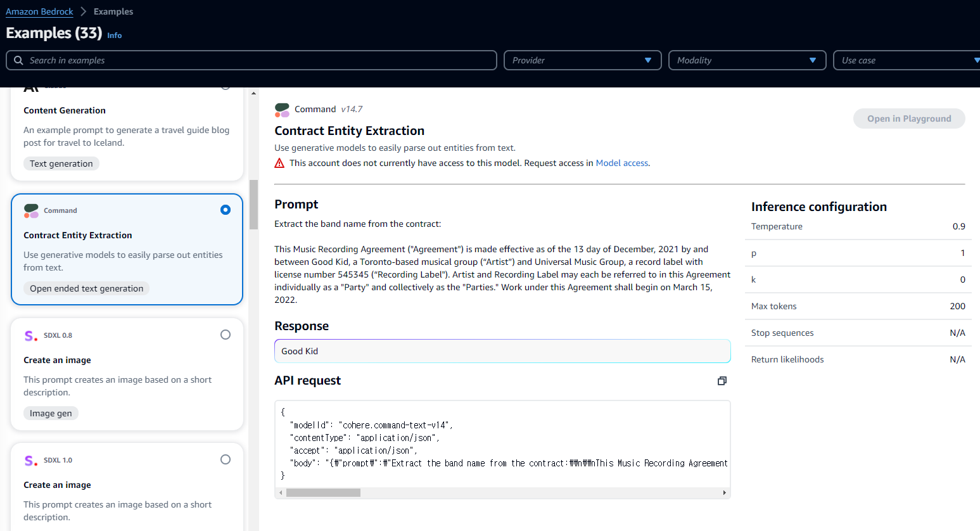
Task: Click breadcrumb chevron after Amazon Bedrock
Action: pyautogui.click(x=83, y=11)
